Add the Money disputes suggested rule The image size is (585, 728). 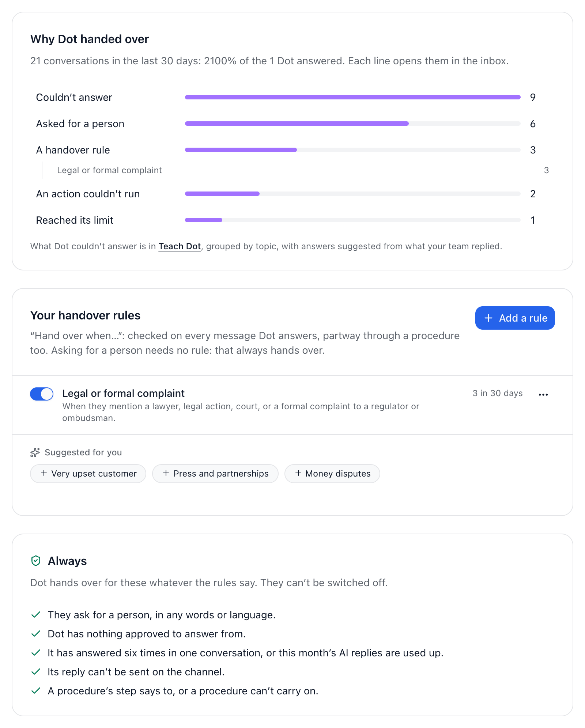point(332,474)
